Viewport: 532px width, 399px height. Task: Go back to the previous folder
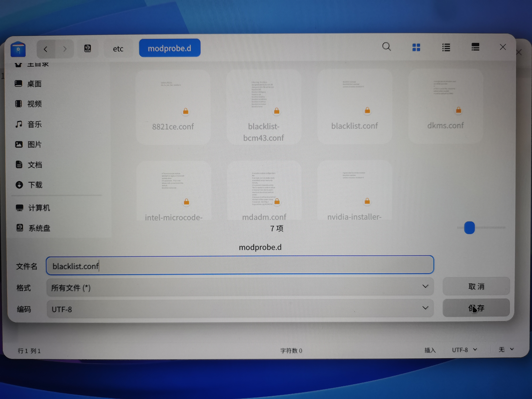tap(46, 49)
